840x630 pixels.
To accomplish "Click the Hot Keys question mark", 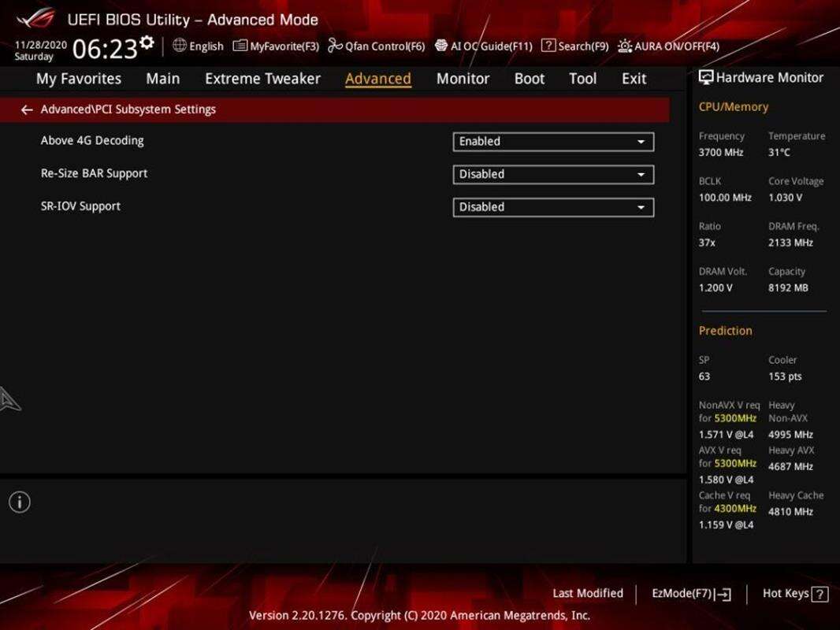I will coord(820,593).
